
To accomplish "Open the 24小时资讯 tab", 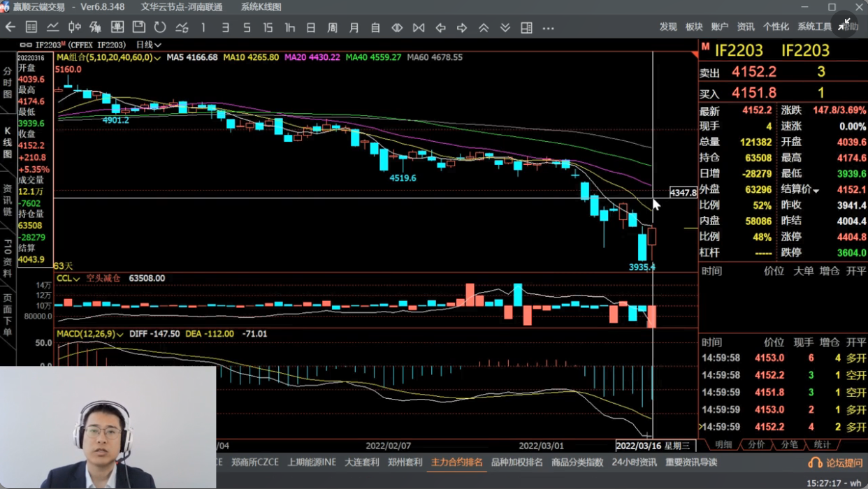I will [634, 462].
